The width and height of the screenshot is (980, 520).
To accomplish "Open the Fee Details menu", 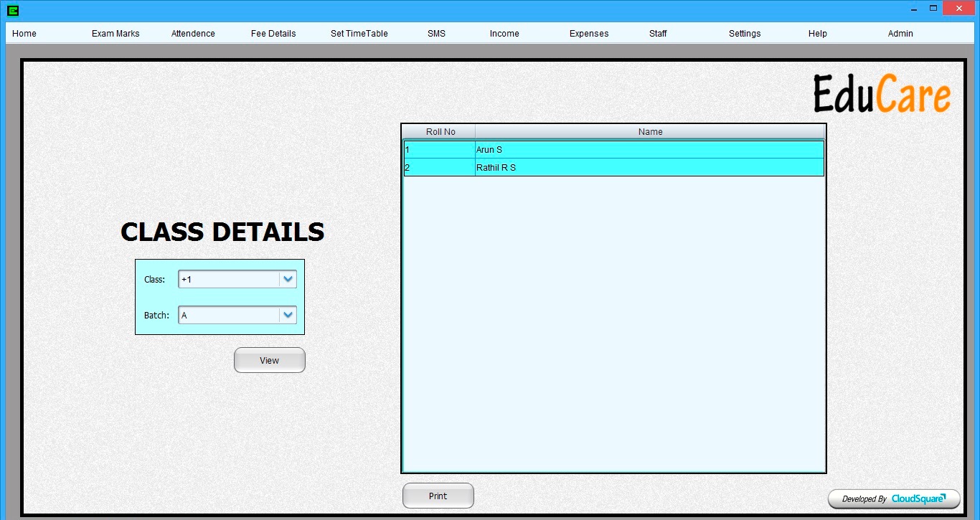I will point(273,34).
